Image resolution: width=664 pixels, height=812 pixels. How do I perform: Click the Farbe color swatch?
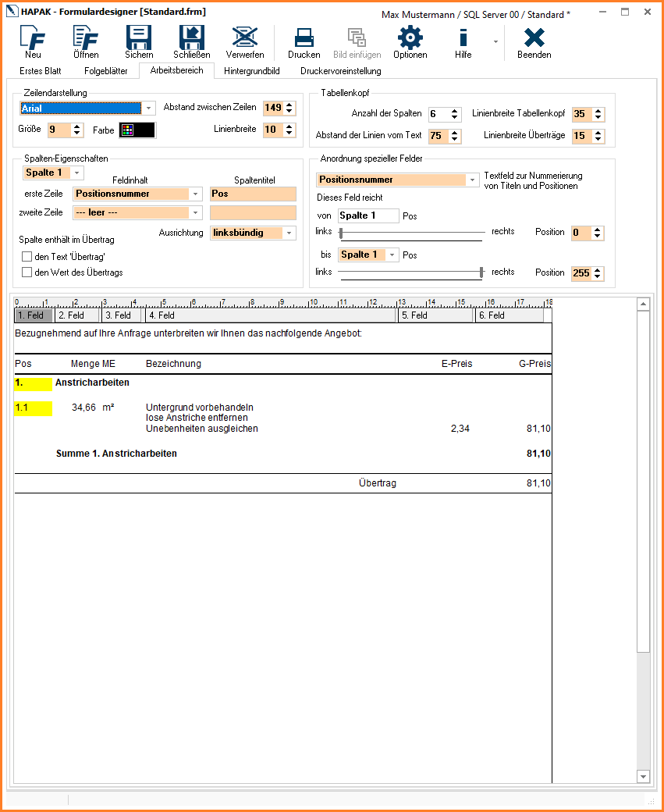tap(137, 130)
